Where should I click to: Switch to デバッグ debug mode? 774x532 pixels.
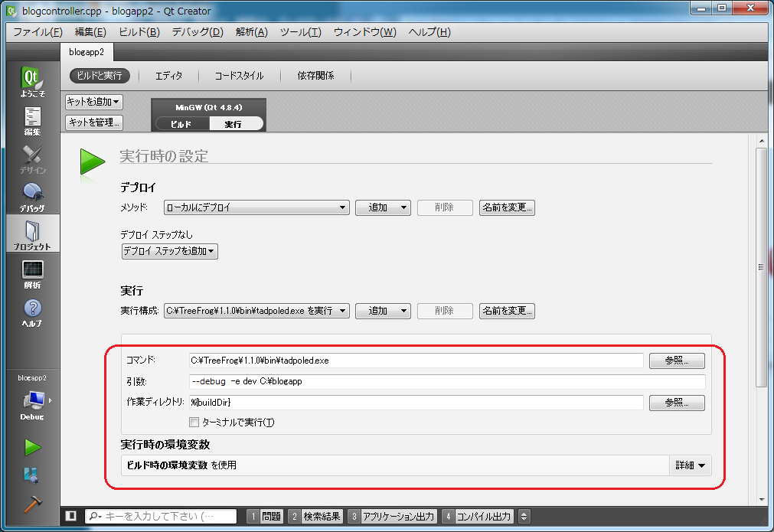pos(33,197)
